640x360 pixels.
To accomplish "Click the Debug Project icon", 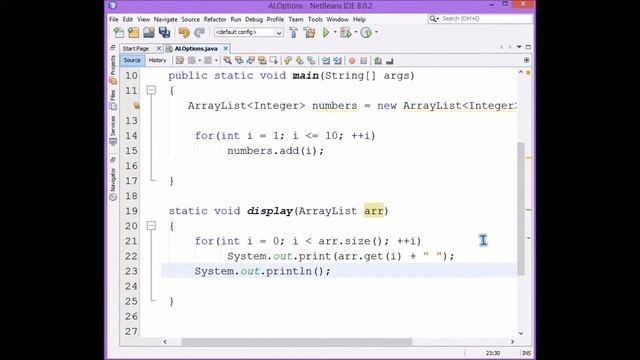I will [x=345, y=32].
